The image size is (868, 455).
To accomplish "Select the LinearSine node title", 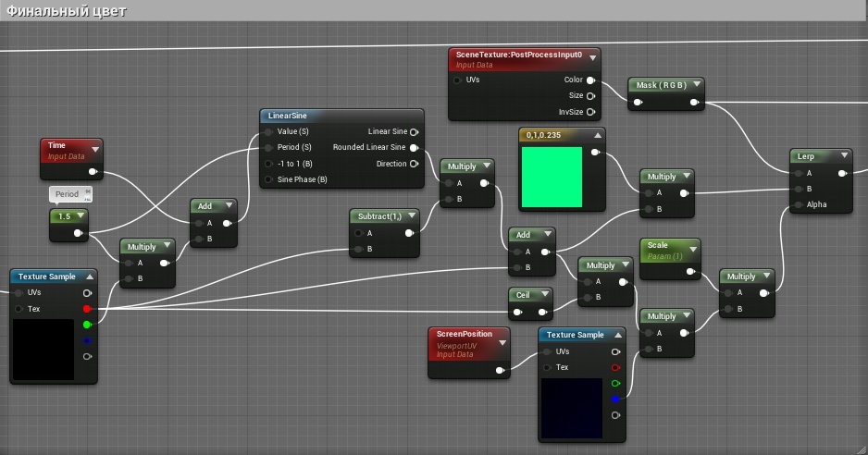I will [287, 116].
